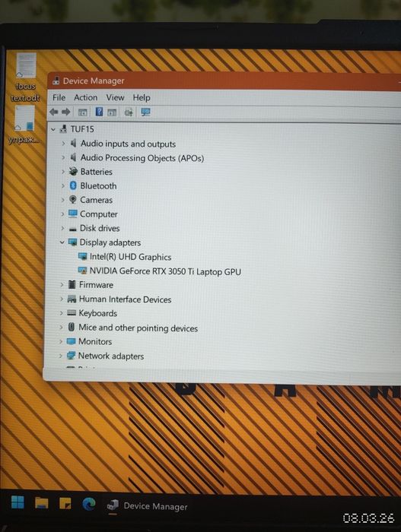
Task: Launch Microsoft Edge from the taskbar
Action: 89,504
